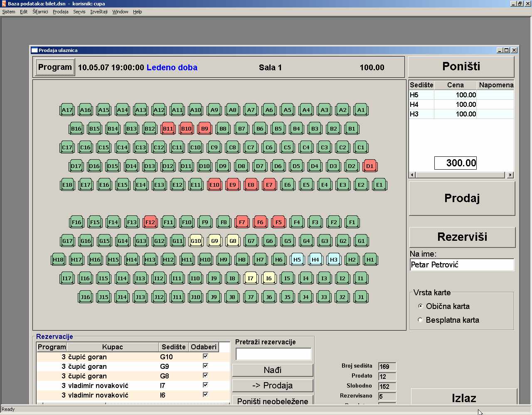Untick Odaberi checkbox for reservation I7

205,385
